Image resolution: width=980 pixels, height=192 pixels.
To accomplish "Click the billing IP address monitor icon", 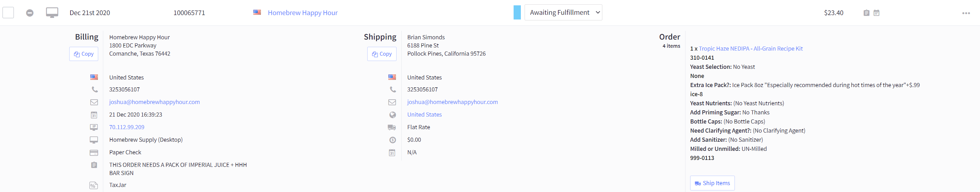I will (x=94, y=127).
